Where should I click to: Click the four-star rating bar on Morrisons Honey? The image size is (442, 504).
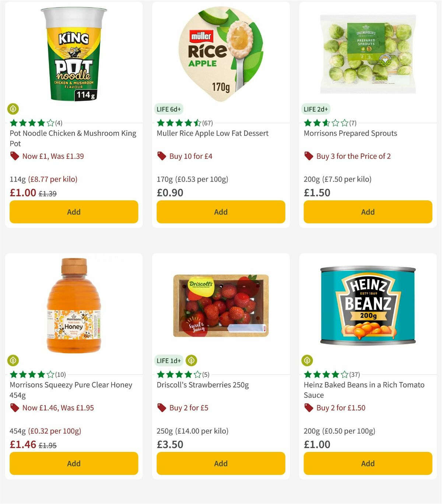(31, 374)
